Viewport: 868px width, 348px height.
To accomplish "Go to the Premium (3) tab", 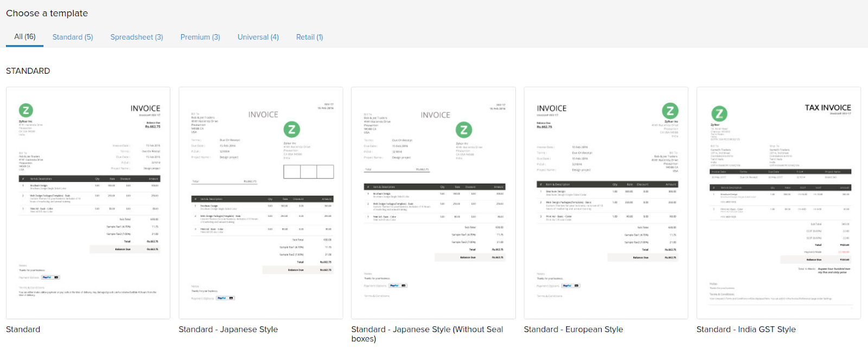I will click(x=200, y=37).
